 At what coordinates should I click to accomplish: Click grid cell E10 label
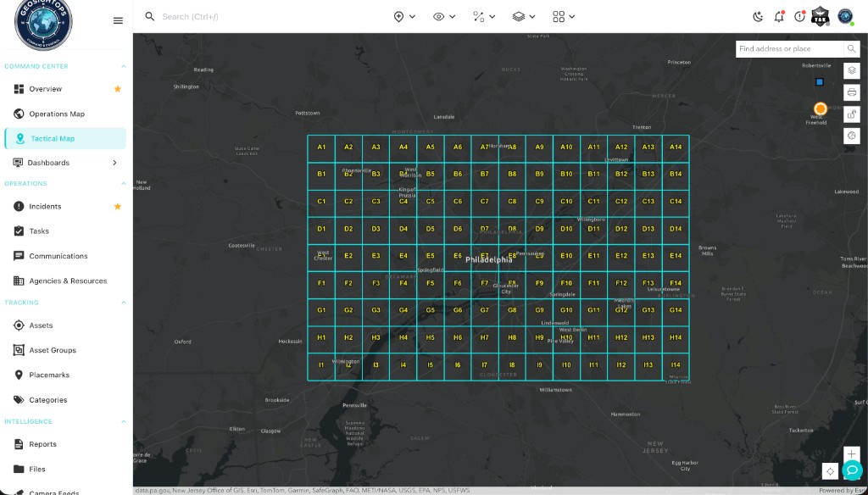(x=566, y=256)
